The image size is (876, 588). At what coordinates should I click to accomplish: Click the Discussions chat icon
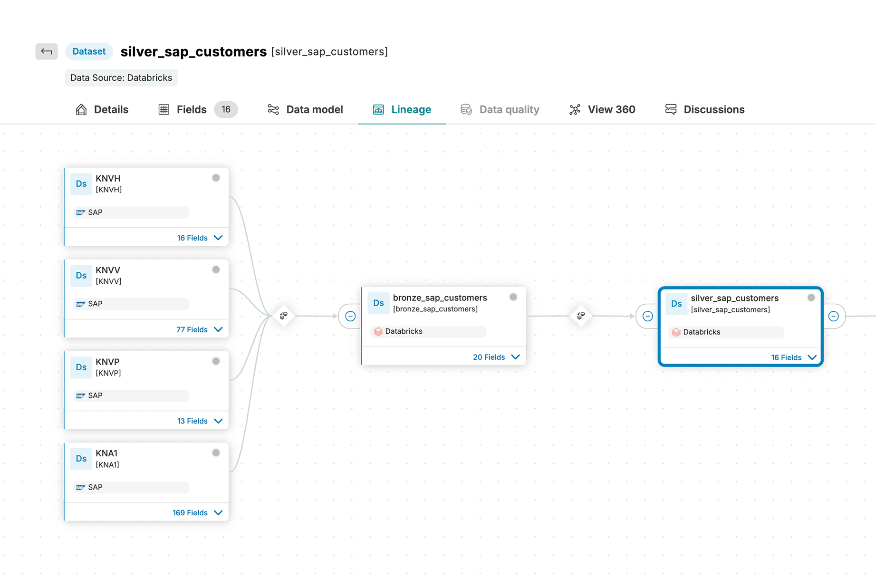coord(671,109)
